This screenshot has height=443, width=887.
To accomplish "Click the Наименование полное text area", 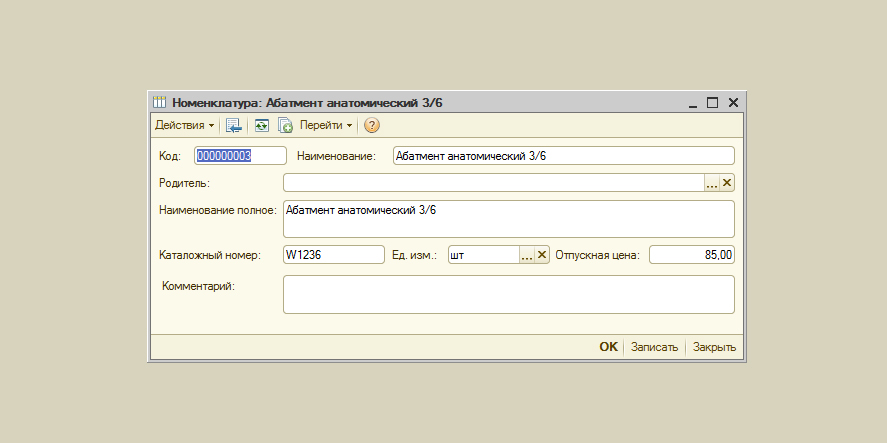I will [x=508, y=219].
